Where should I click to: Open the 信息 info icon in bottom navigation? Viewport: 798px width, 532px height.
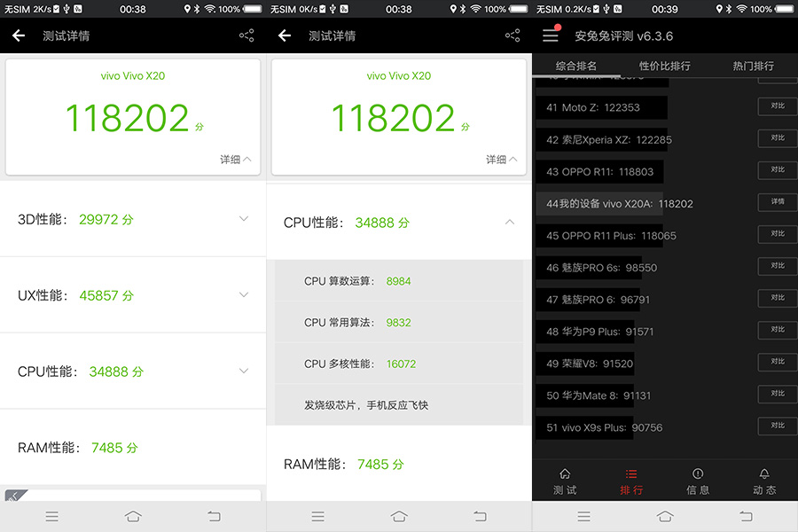(x=698, y=479)
